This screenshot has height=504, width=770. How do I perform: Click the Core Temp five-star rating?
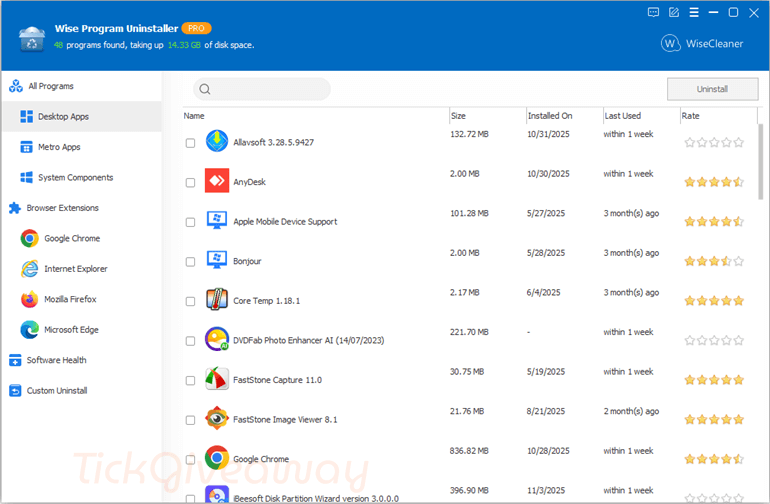click(x=714, y=301)
